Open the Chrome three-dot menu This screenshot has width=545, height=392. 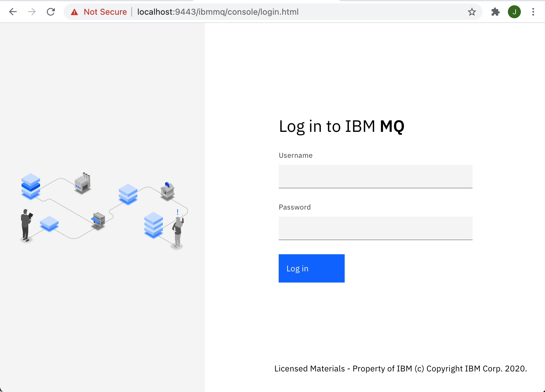(x=533, y=12)
